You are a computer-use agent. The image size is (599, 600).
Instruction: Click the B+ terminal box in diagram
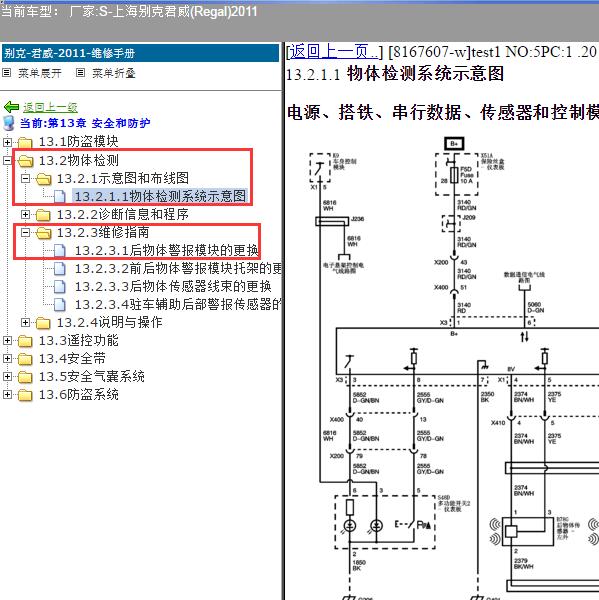(454, 143)
